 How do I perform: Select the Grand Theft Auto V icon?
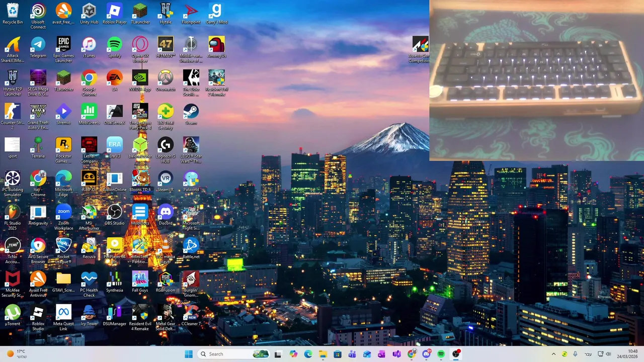(38, 117)
